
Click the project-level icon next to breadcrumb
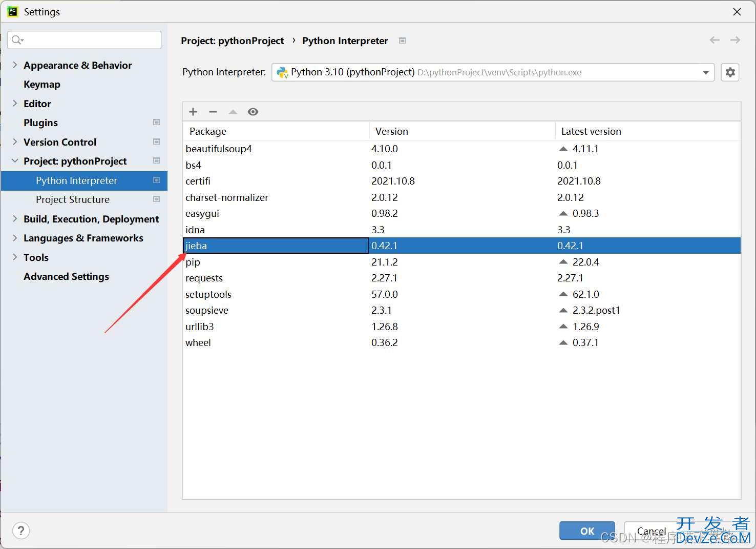pyautogui.click(x=403, y=40)
